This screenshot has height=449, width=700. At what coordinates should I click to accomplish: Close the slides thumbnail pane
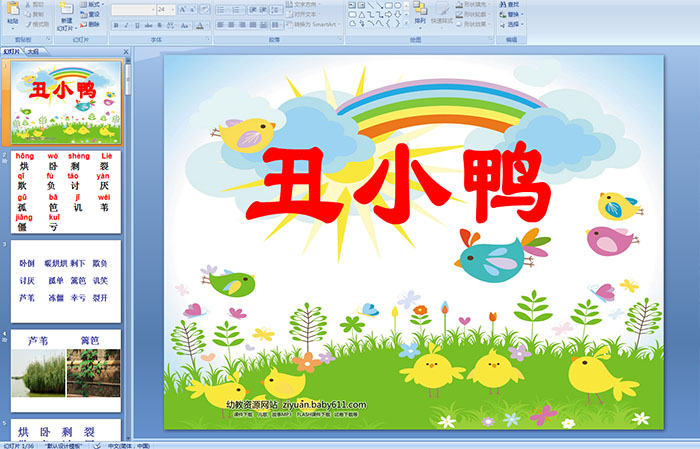pyautogui.click(x=126, y=52)
